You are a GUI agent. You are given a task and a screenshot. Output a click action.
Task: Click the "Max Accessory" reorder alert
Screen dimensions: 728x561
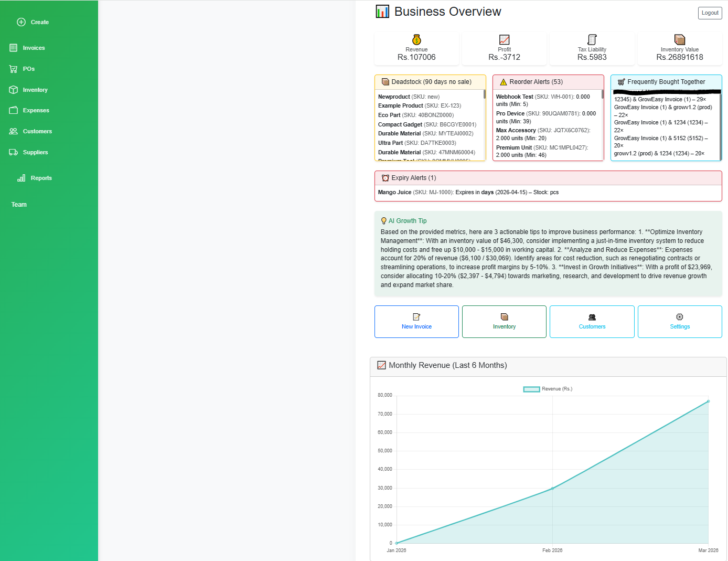click(x=543, y=134)
